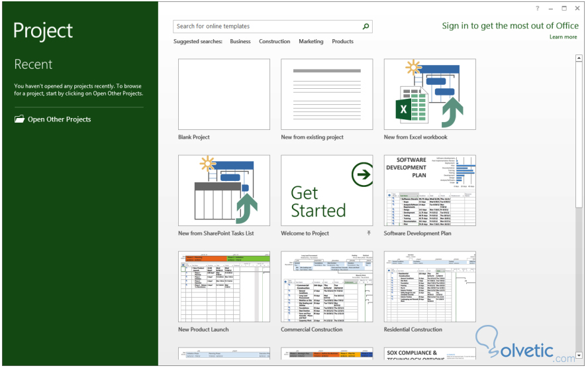The width and height of the screenshot is (588, 368).
Task: Click the New from SharePoint Tasks List label
Action: tap(216, 233)
